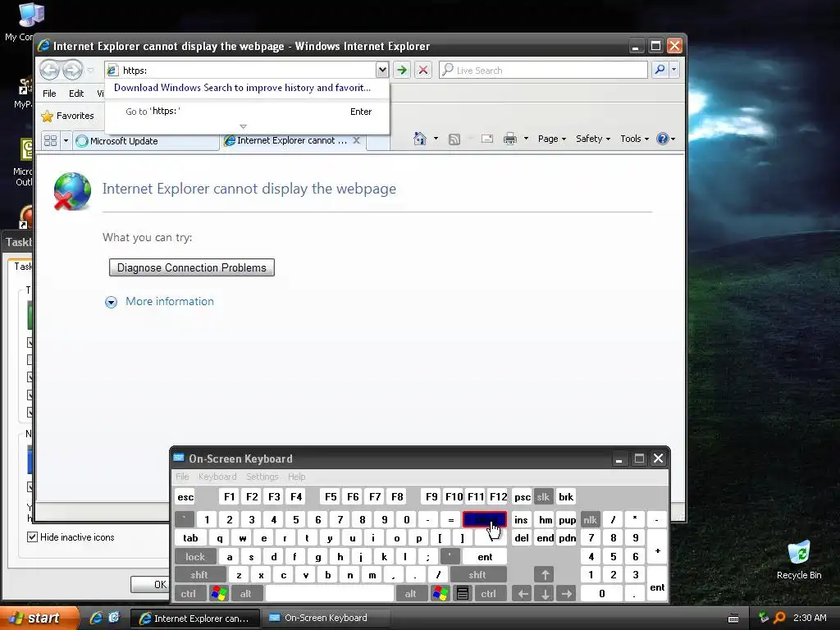The height and width of the screenshot is (630, 840).
Task: Click the green Go arrow beside address bar
Action: (402, 70)
